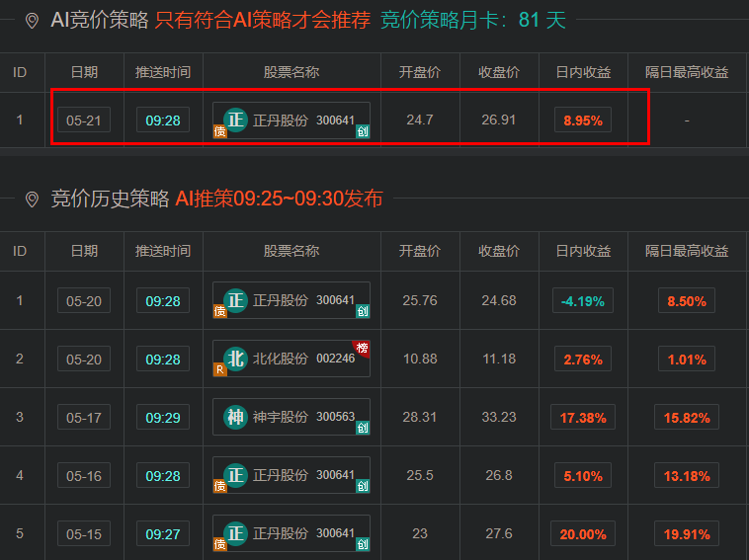Image resolution: width=749 pixels, height=560 pixels.
Task: Open 正丹股份 300641 in the 05-16 row
Action: point(291,475)
